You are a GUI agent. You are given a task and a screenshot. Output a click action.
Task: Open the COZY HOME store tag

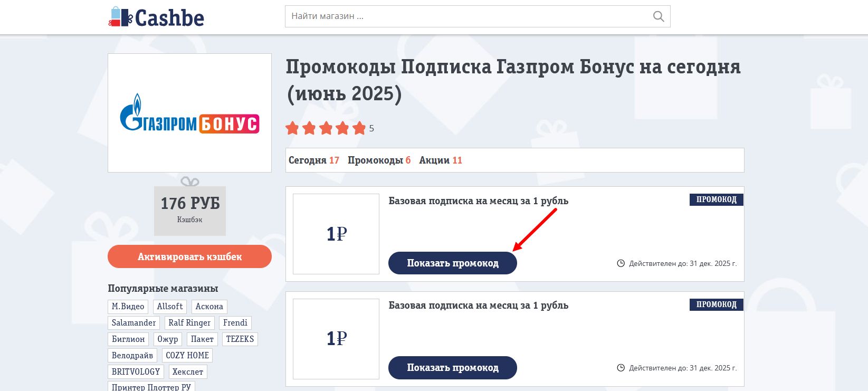[x=187, y=356]
